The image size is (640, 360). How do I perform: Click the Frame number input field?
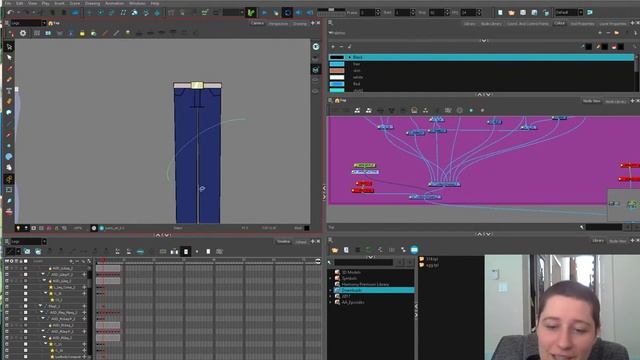tap(367, 13)
